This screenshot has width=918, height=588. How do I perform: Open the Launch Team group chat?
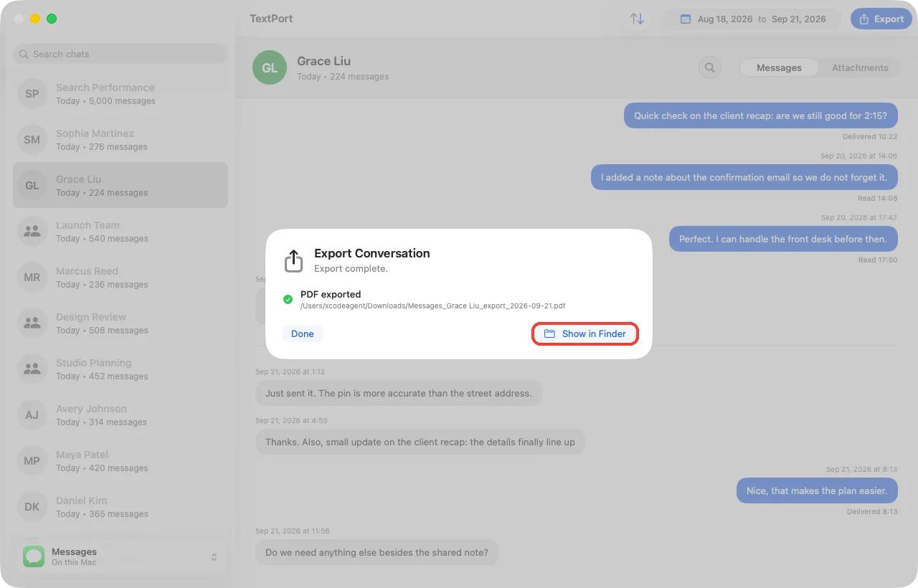point(120,231)
